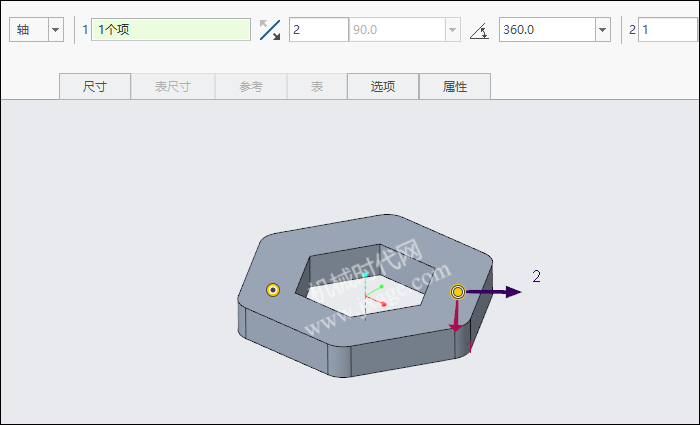
Task: Edit the first direction member count 2
Action: [x=319, y=30]
